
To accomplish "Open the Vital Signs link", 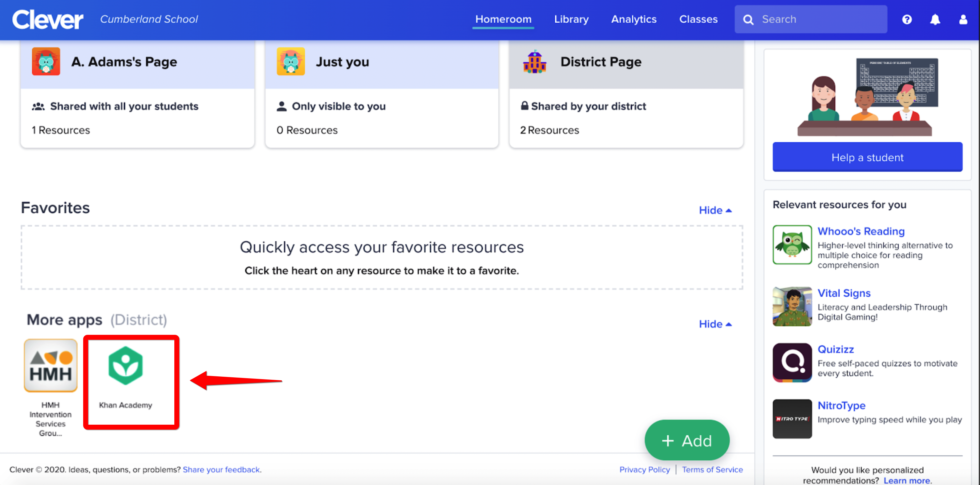I will tap(844, 293).
